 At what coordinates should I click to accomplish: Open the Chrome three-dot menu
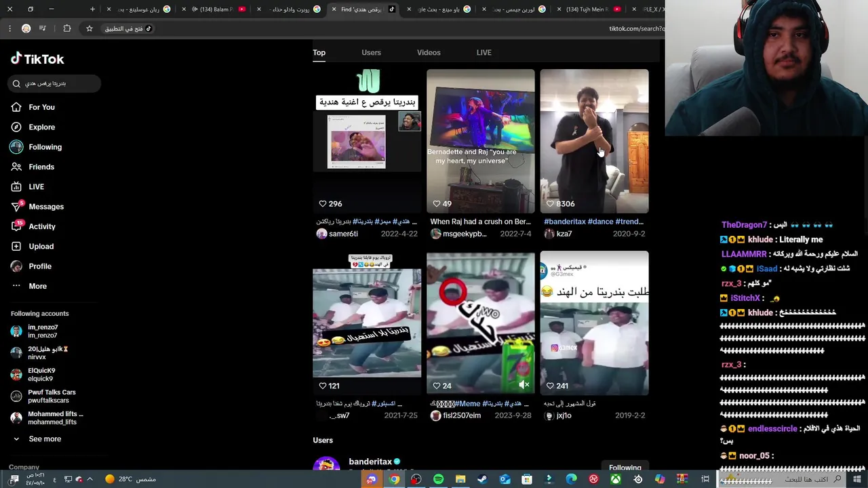[9, 28]
